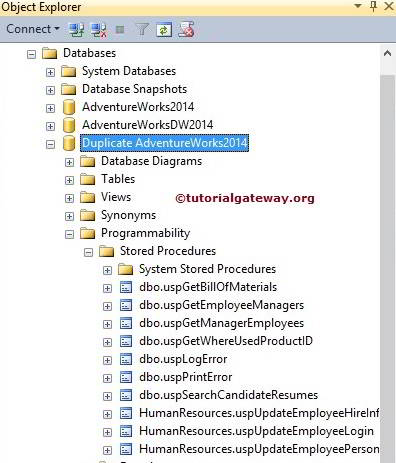Expand the Views folder
This screenshot has width=396, height=463.
tap(69, 198)
